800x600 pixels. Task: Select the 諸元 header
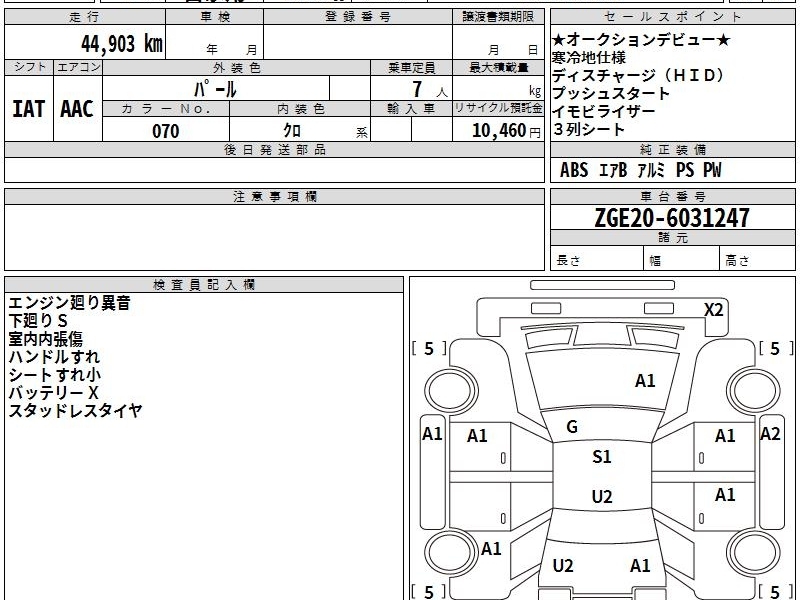point(672,238)
